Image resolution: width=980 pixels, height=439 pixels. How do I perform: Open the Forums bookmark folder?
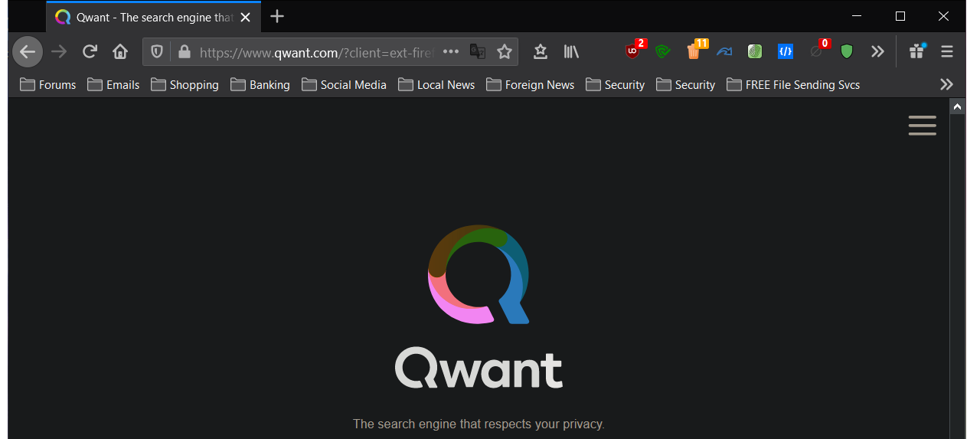click(48, 85)
